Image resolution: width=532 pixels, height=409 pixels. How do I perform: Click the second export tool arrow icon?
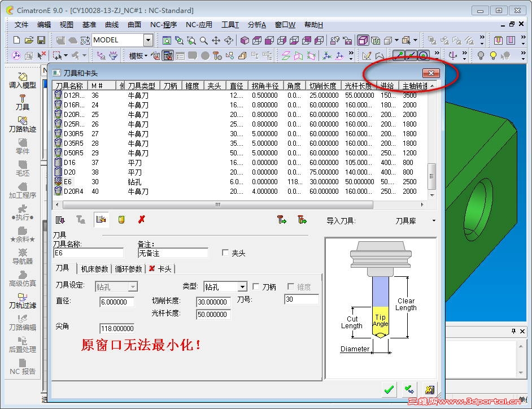click(302, 220)
